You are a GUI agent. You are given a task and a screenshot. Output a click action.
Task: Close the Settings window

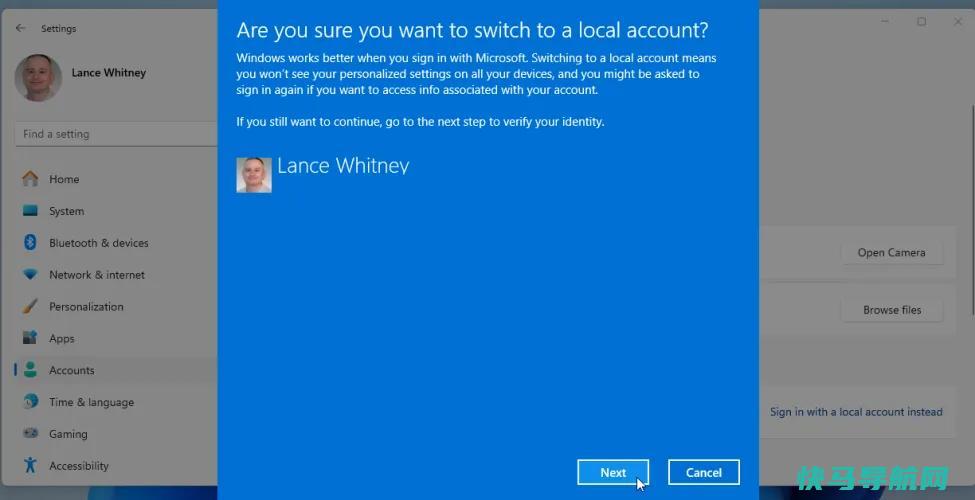click(x=958, y=22)
